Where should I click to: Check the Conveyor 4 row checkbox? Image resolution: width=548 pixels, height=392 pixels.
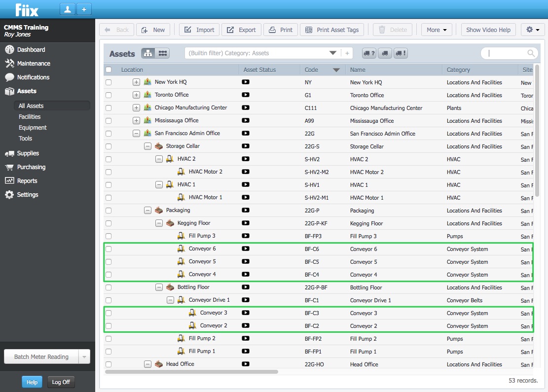109,274
